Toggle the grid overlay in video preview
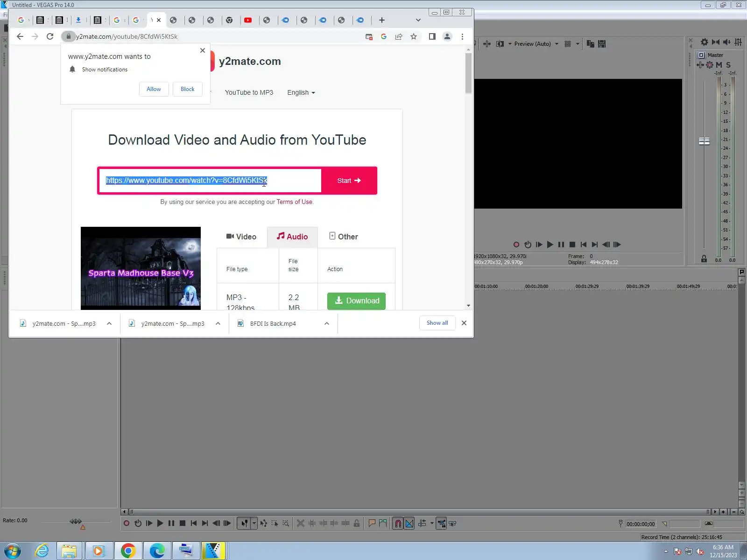 568,44
